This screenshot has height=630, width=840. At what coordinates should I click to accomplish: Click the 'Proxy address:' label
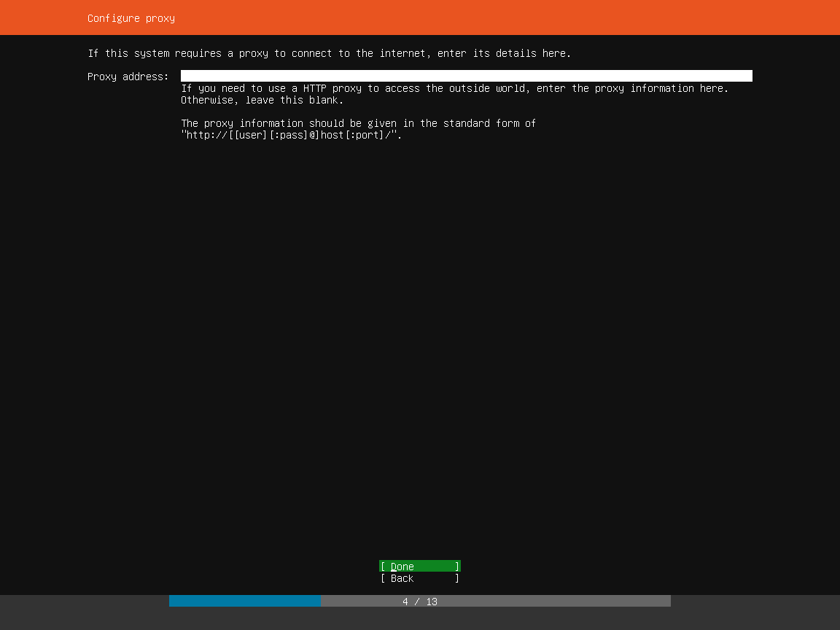pyautogui.click(x=128, y=77)
